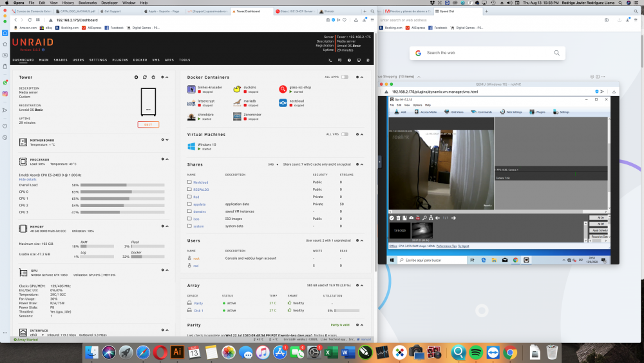Open Access Media in iSpy toolbar
The height and width of the screenshot is (363, 644).
[x=425, y=112]
